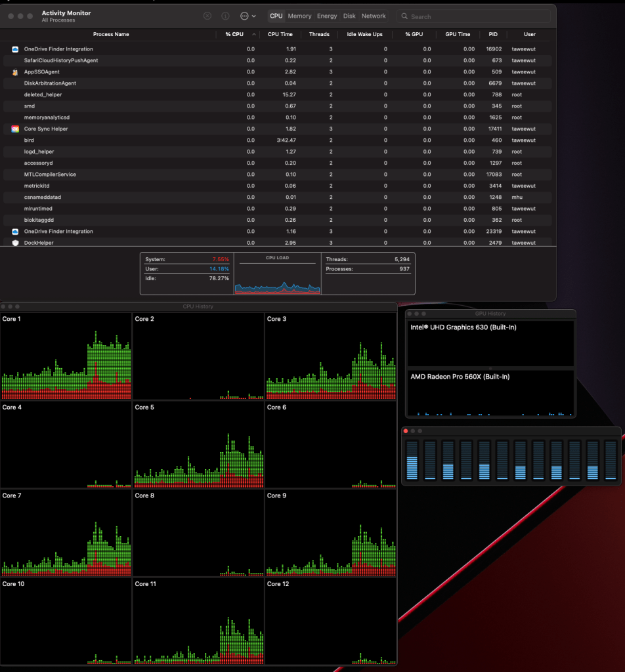
Task: Click the AppSSOAgent process icon
Action: tap(15, 72)
